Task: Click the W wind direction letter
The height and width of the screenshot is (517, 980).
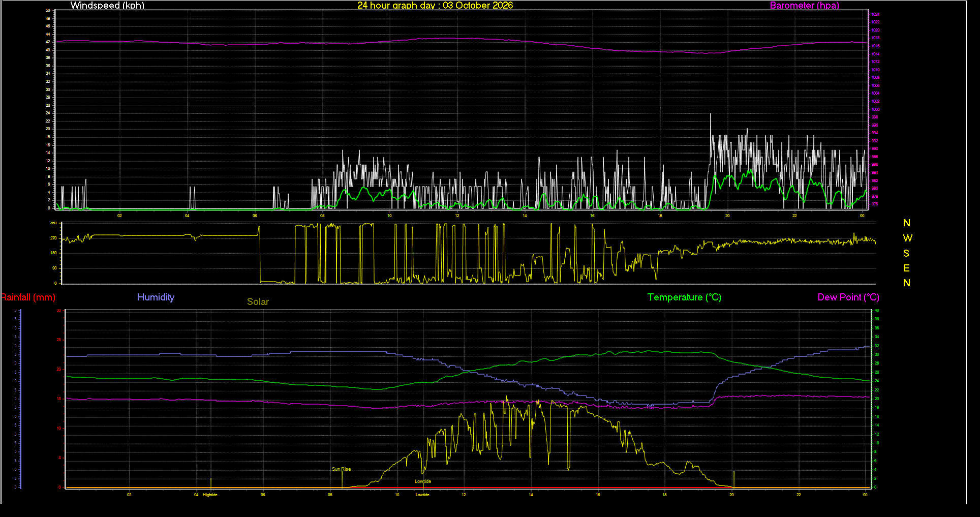Action: point(907,238)
